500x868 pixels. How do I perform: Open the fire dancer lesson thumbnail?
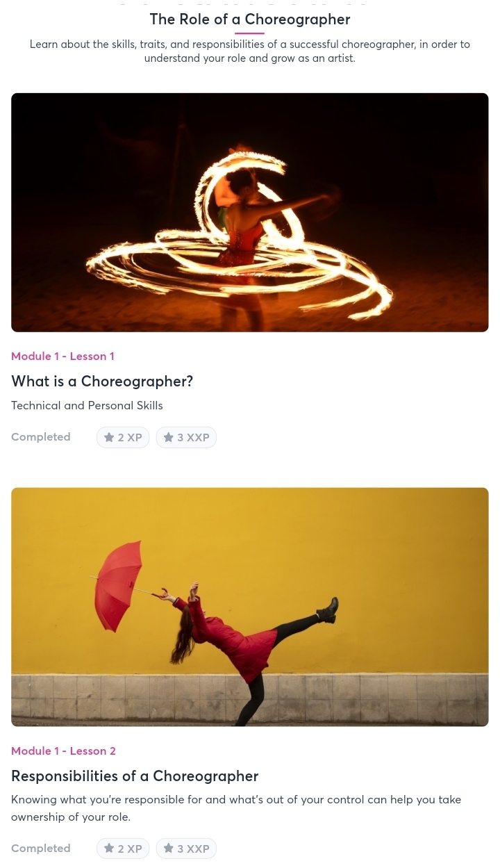pos(250,213)
